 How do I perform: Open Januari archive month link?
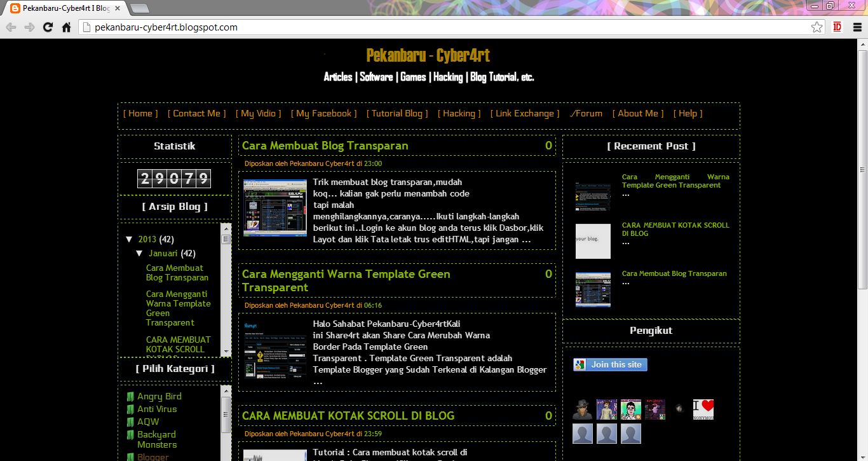point(163,253)
